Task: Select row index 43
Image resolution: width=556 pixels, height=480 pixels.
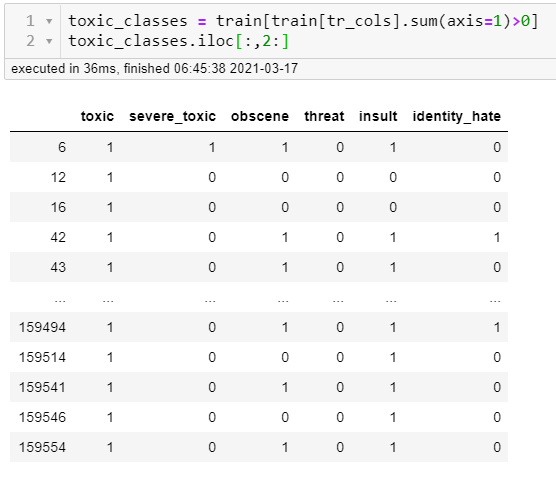Action: [x=58, y=267]
